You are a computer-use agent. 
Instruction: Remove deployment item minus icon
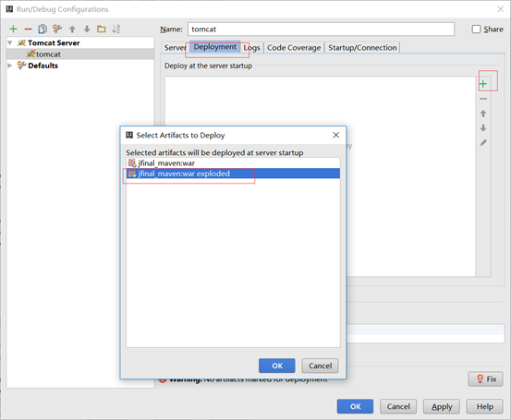click(x=483, y=99)
